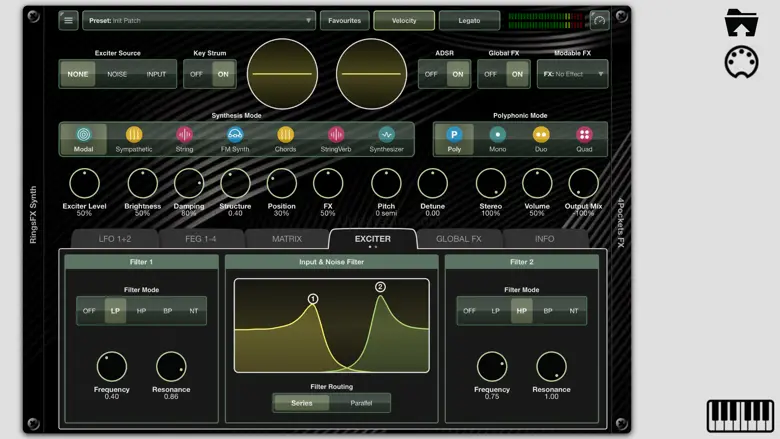This screenshot has height=439, width=780.
Task: Expand the Modable FX effect dropdown
Action: click(572, 74)
